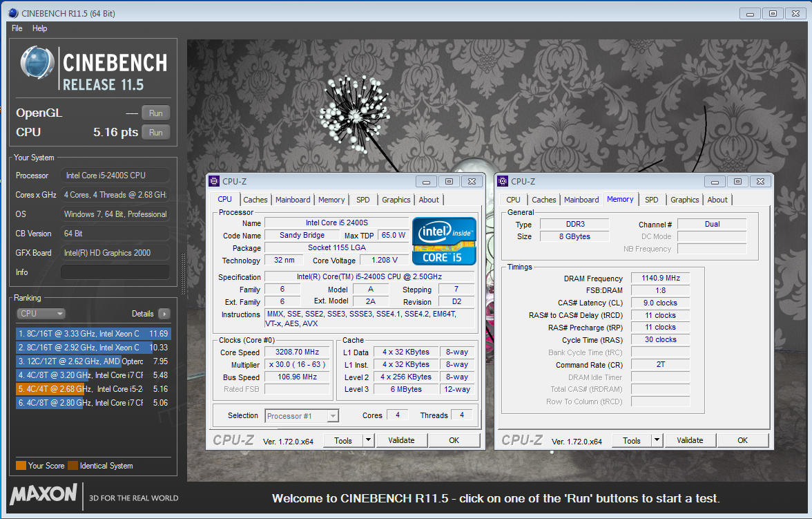Click the Level 3 cache value 6 MBytes
Viewport: 812px width, 519px height.
[406, 389]
